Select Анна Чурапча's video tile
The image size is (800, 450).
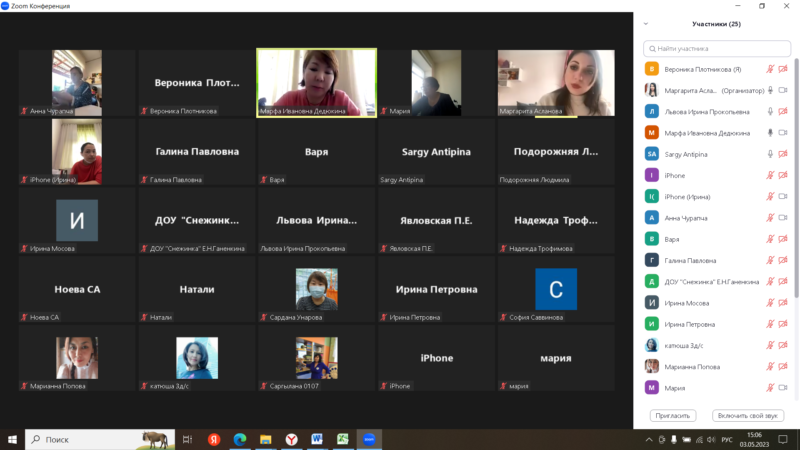pos(77,83)
